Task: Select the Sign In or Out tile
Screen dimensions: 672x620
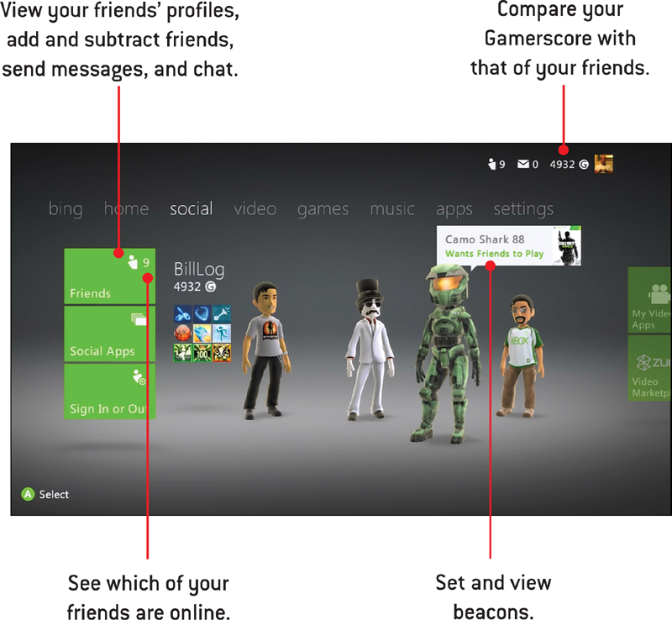Action: click(110, 391)
